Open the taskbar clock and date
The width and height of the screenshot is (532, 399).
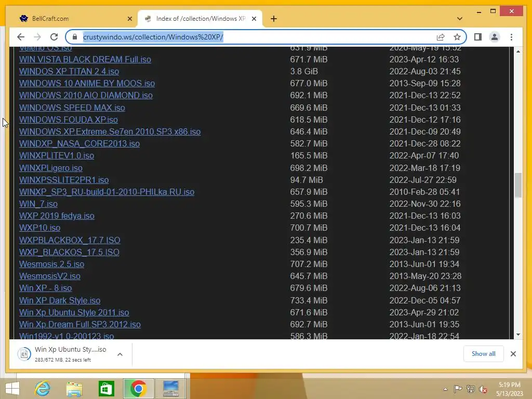(510, 389)
